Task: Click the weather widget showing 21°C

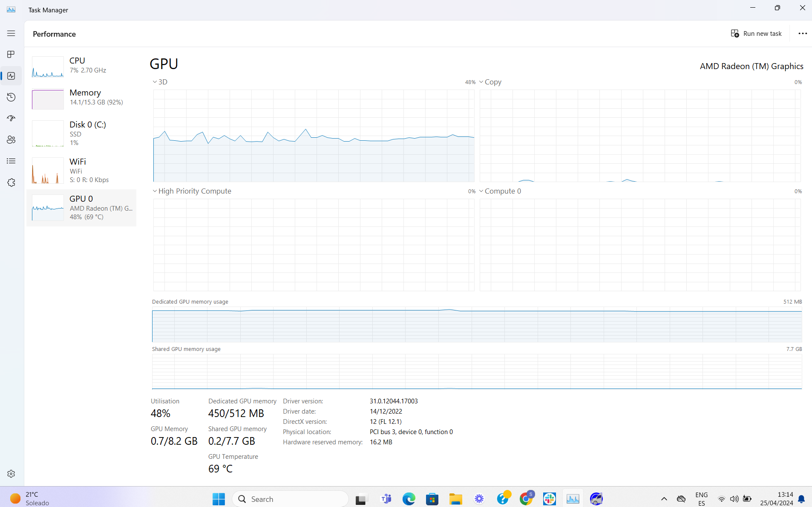Action: [x=32, y=499]
